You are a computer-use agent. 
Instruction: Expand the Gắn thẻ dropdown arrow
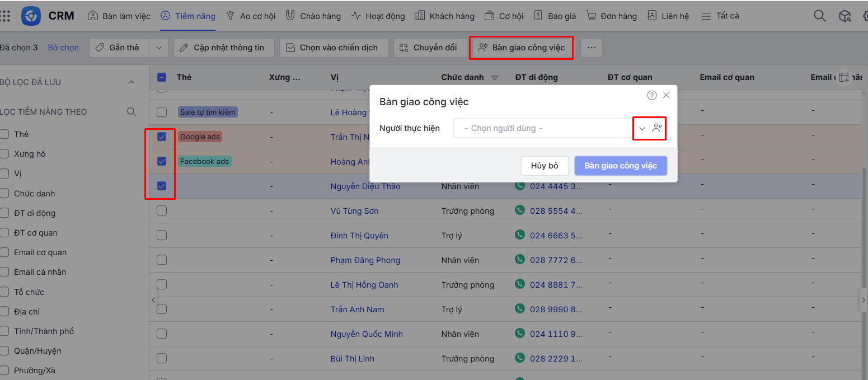(x=158, y=48)
